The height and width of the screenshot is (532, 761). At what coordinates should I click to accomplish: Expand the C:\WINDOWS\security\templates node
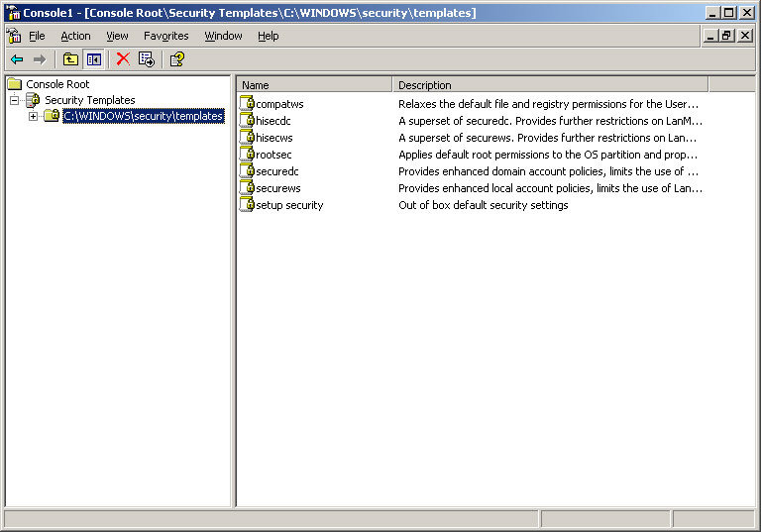pos(33,116)
